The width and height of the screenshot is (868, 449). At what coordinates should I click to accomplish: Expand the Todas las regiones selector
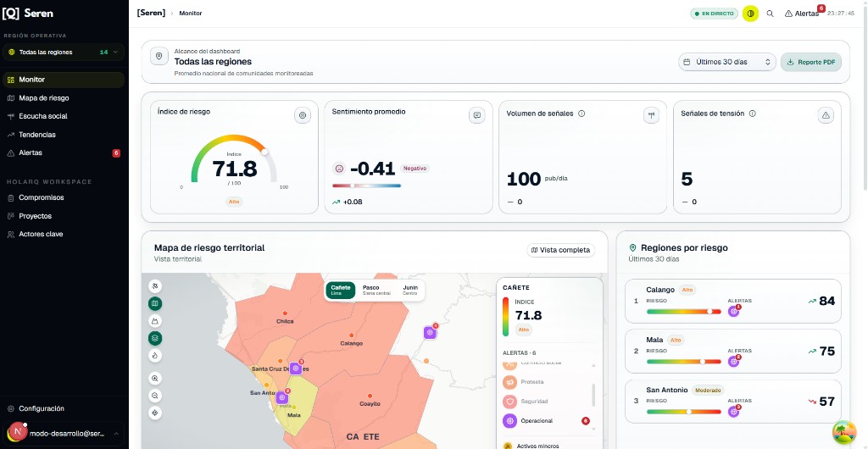point(63,52)
